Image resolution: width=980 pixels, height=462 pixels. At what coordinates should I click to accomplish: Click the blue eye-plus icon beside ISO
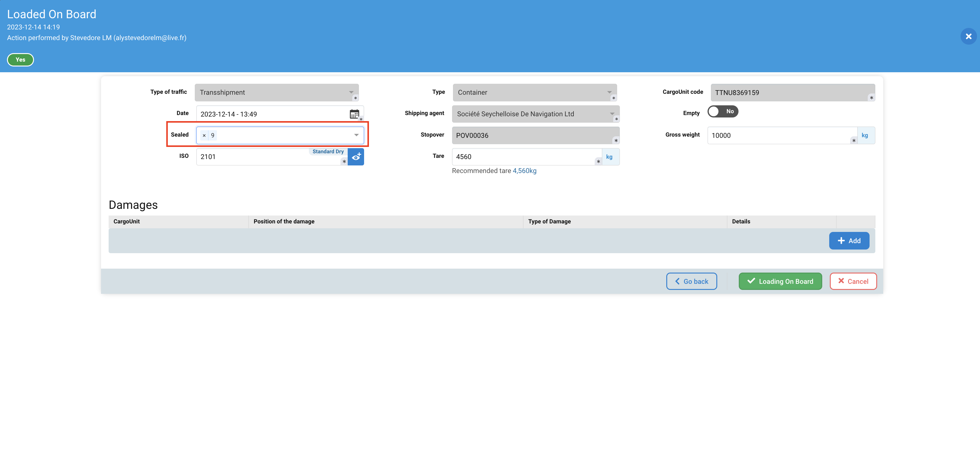356,156
